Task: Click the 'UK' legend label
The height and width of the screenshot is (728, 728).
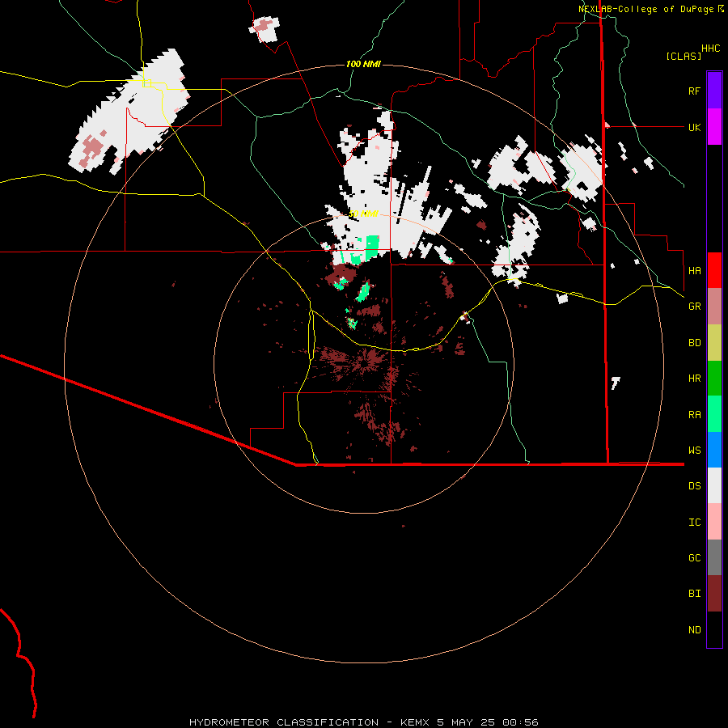Action: tap(694, 127)
